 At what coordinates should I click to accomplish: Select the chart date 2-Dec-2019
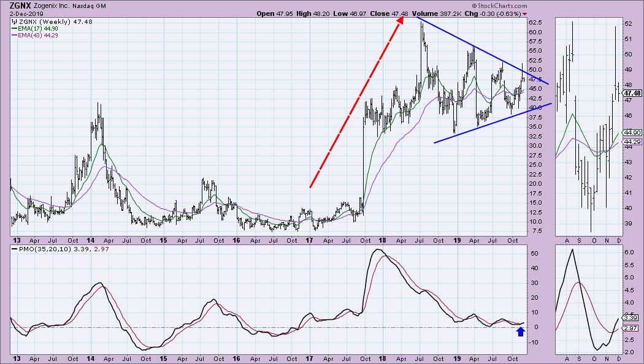26,13
